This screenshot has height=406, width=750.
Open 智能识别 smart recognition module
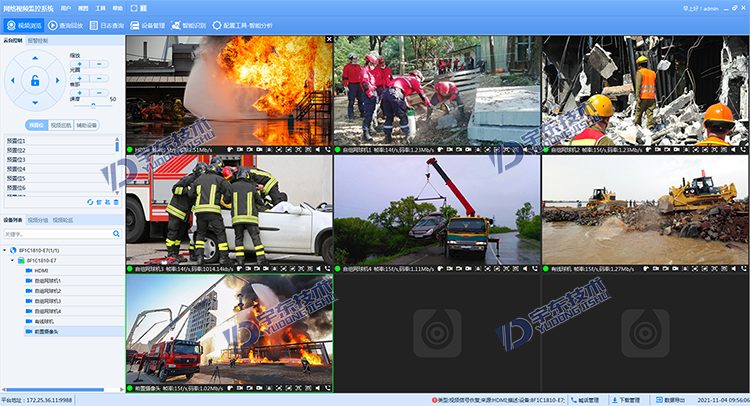pyautogui.click(x=189, y=24)
